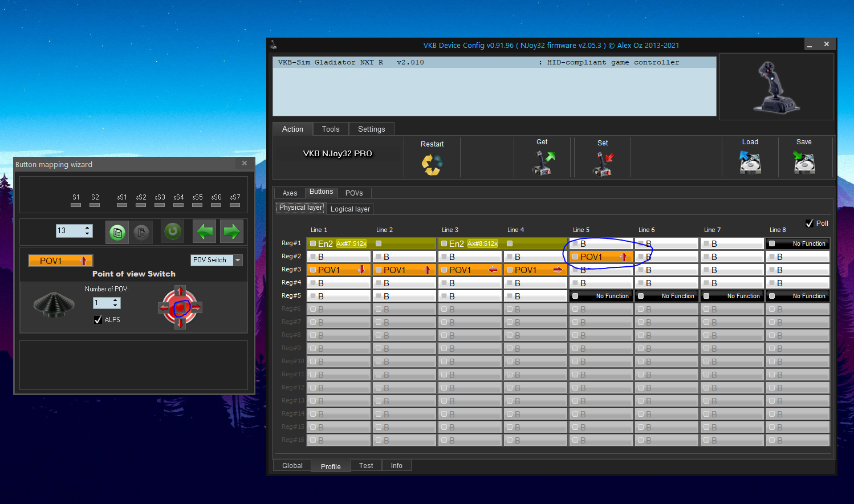Viewport: 854px width, 504px height.
Task: Click the Load profile disk icon
Action: pos(750,162)
